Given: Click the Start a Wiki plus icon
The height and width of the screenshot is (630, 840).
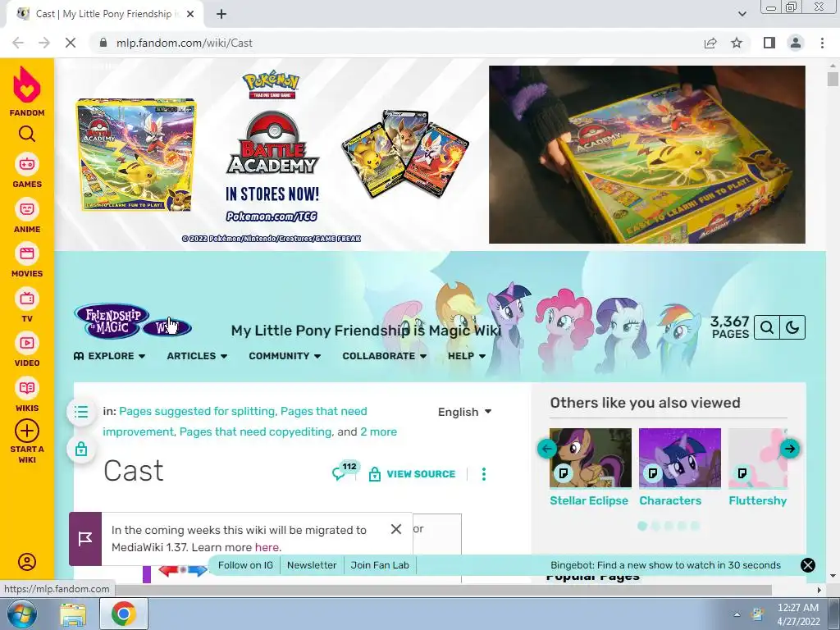Looking at the screenshot, I should pyautogui.click(x=27, y=431).
